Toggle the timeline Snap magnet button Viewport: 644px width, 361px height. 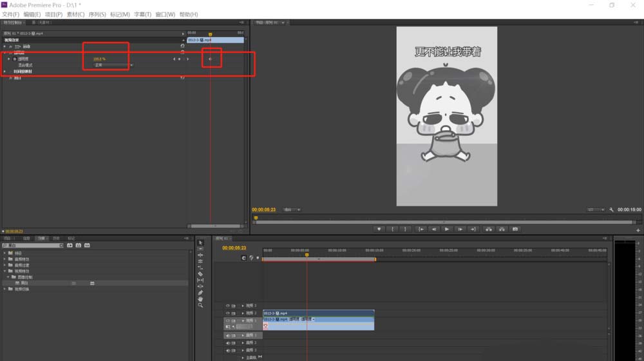click(x=244, y=258)
